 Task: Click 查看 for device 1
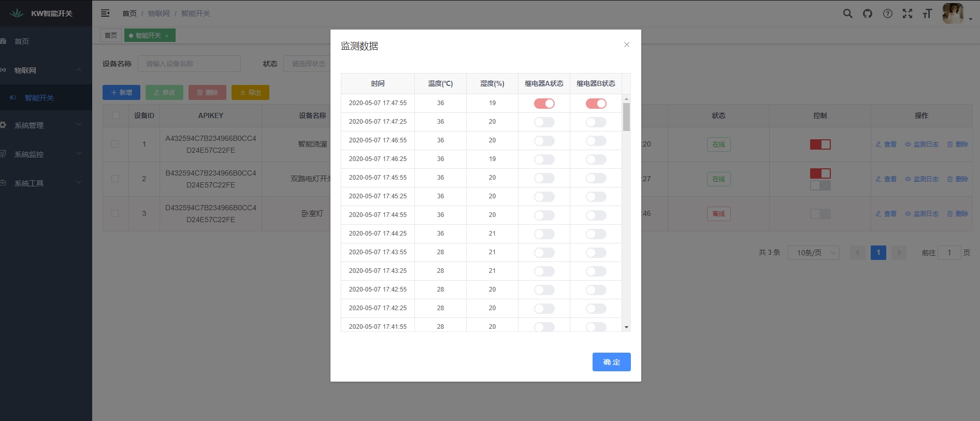[x=886, y=144]
